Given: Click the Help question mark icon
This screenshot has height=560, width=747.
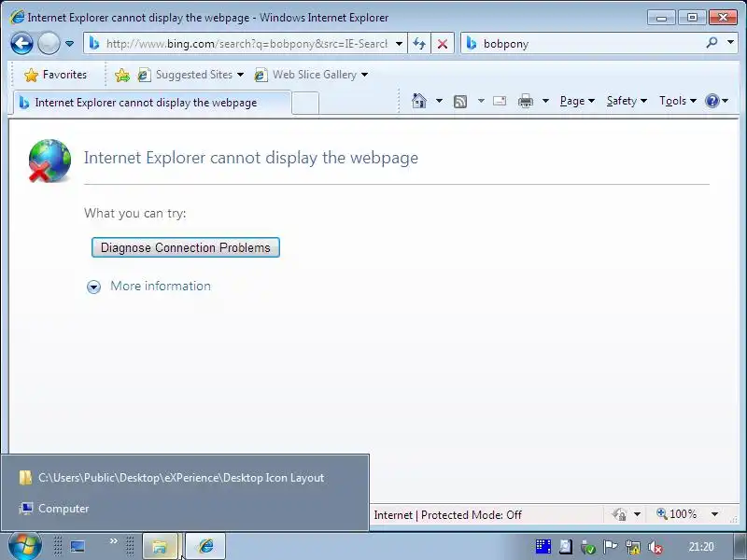Looking at the screenshot, I should 712,101.
